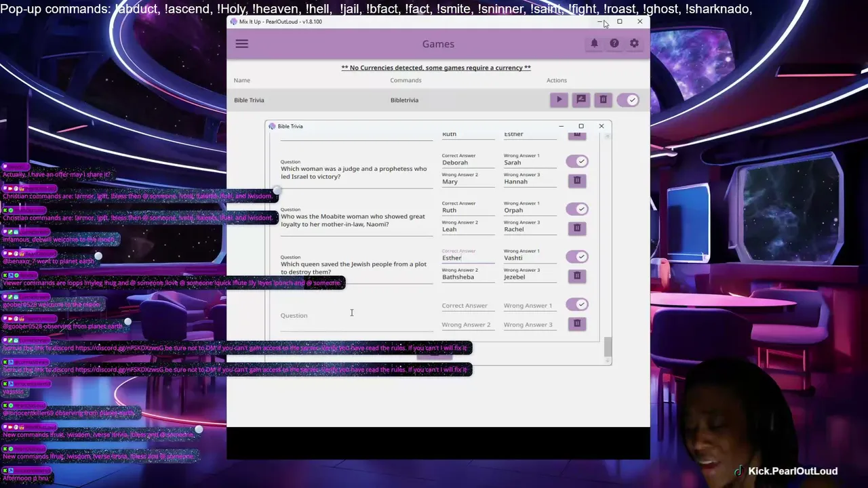Open notifications bell in Mix It Up
868x488 pixels.
click(594, 43)
